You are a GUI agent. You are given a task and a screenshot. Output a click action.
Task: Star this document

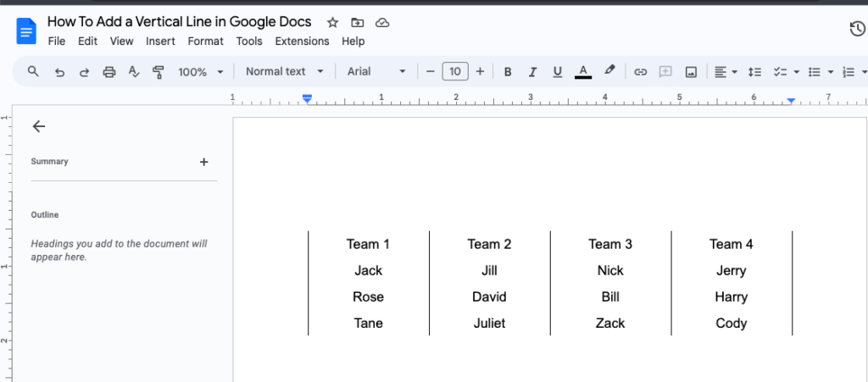(x=332, y=22)
